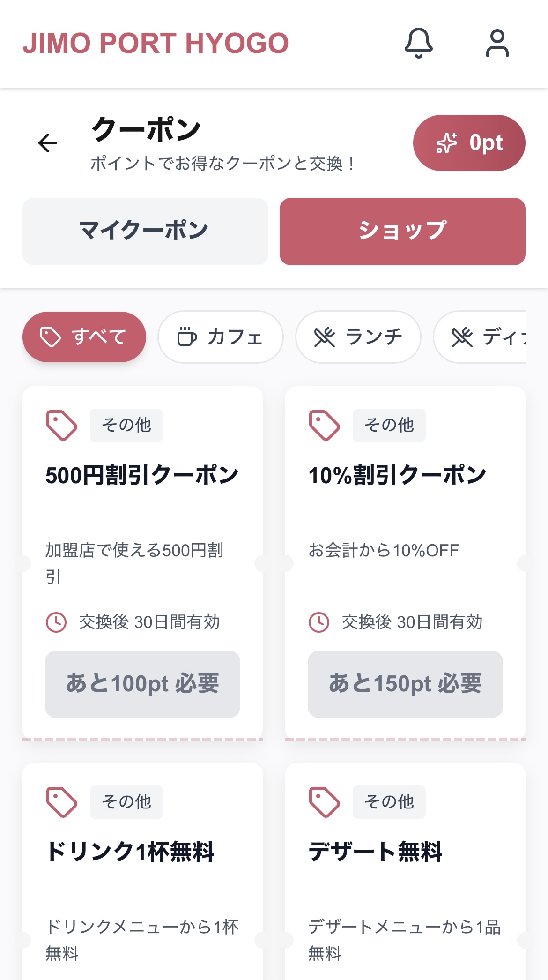Open the デザート無料 coupon title
This screenshot has height=980, width=548.
click(375, 852)
